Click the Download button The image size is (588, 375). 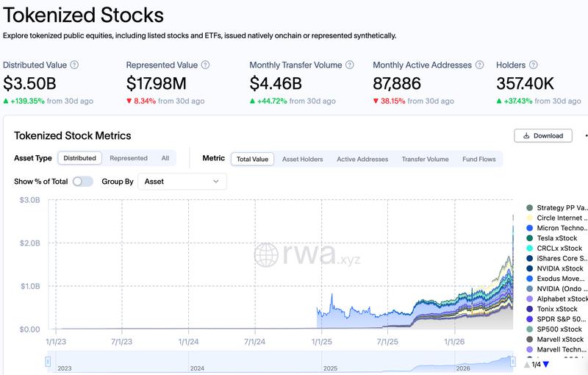(x=543, y=136)
